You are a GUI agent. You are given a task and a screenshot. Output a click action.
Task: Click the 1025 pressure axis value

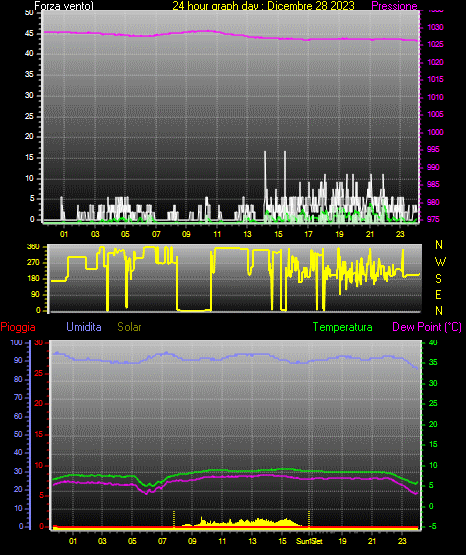[x=436, y=44]
